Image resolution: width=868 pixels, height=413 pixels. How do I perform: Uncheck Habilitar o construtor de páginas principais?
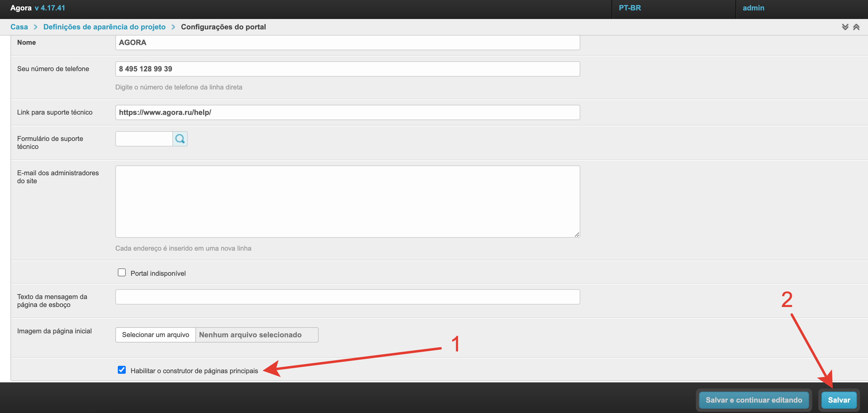click(x=122, y=370)
